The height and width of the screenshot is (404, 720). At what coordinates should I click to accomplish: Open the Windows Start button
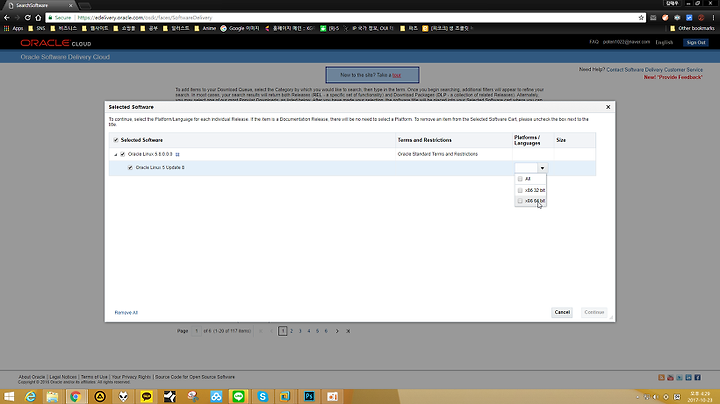(x=9, y=397)
